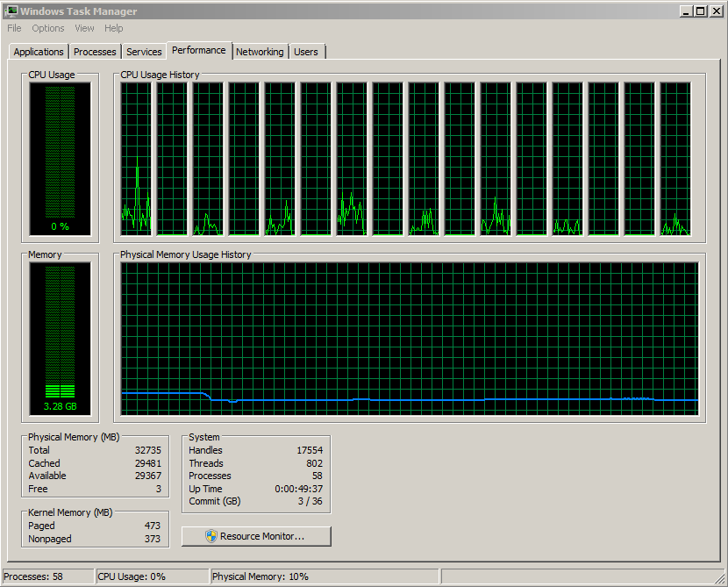This screenshot has width=728, height=587.
Task: Click the 'Physical Memory (MB)' group label
Action: 74,438
